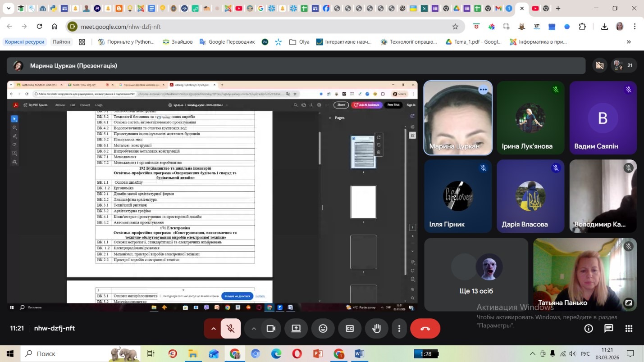The height and width of the screenshot is (362, 644).
Task: Turn on closed captions
Action: coord(350,329)
